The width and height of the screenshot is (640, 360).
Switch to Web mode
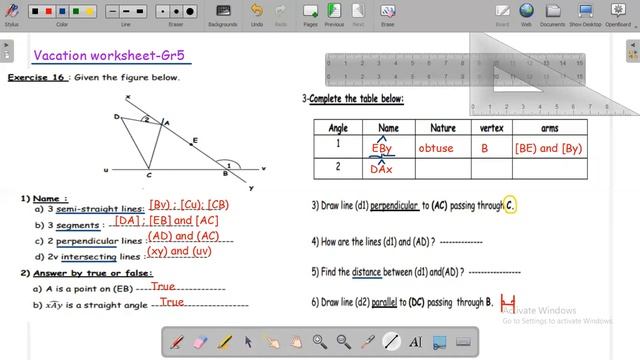pos(526,15)
